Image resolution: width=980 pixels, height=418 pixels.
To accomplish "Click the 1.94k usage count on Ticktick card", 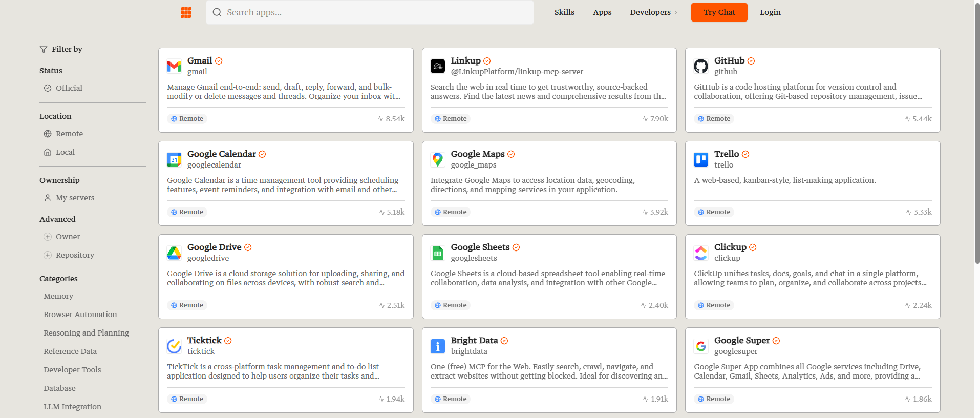I will pos(392,399).
